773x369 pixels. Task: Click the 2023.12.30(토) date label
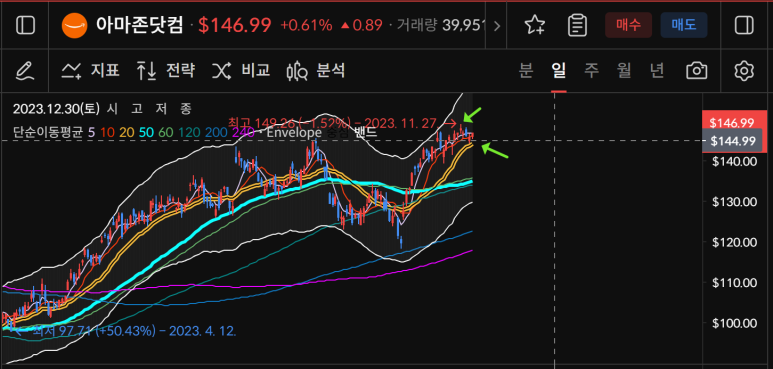click(x=56, y=108)
